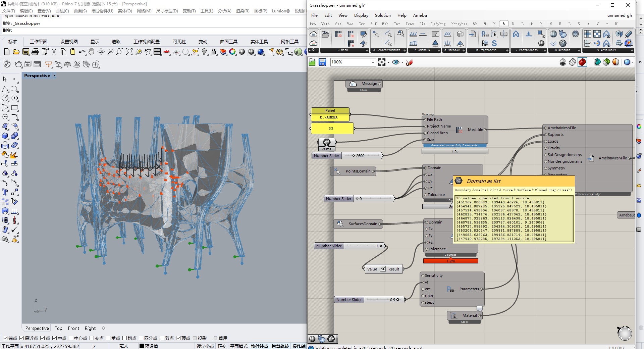Toggle the 顶点 osnap checkbox

click(x=178, y=338)
